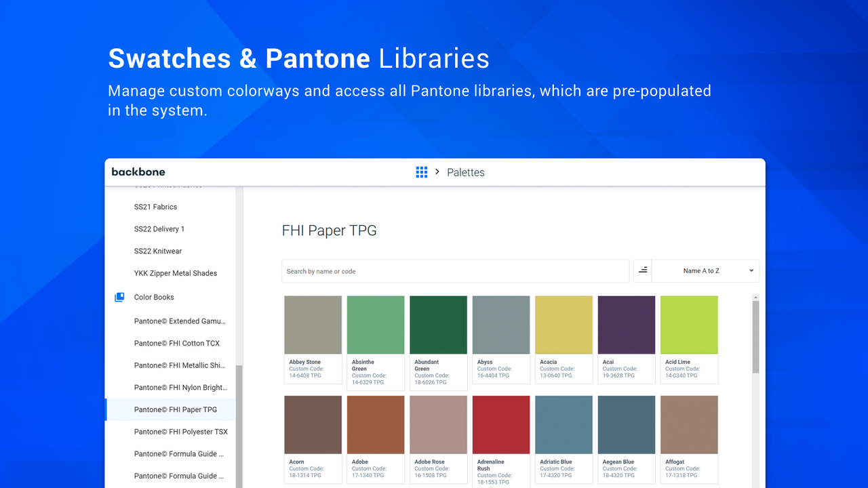Click the Color Books library icon
Viewport: 868px width, 488px height.
click(119, 297)
